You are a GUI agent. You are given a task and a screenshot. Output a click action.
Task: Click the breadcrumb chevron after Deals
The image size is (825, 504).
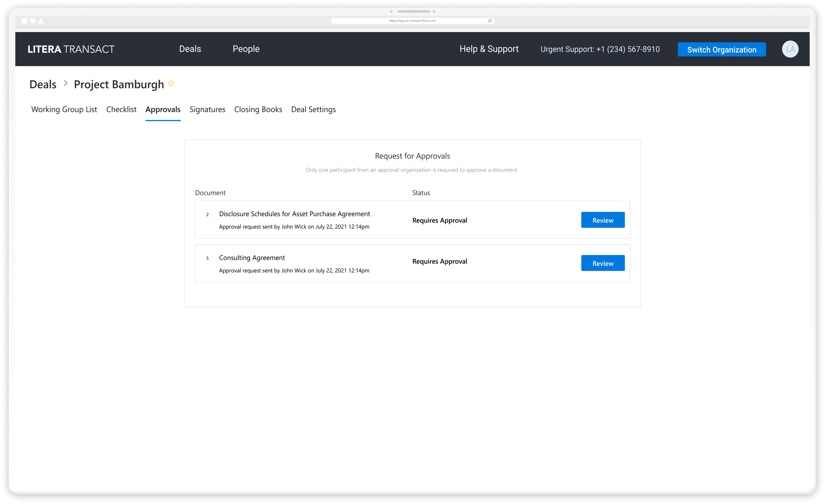(x=66, y=83)
